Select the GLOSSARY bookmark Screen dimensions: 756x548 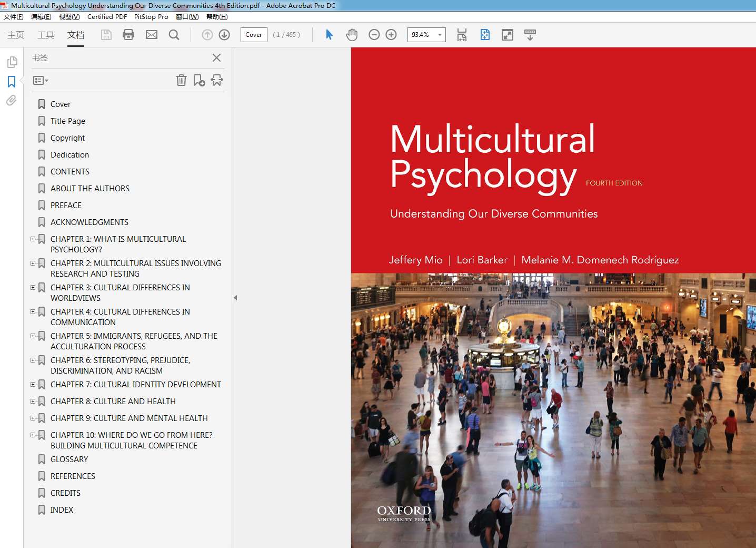pyautogui.click(x=69, y=459)
